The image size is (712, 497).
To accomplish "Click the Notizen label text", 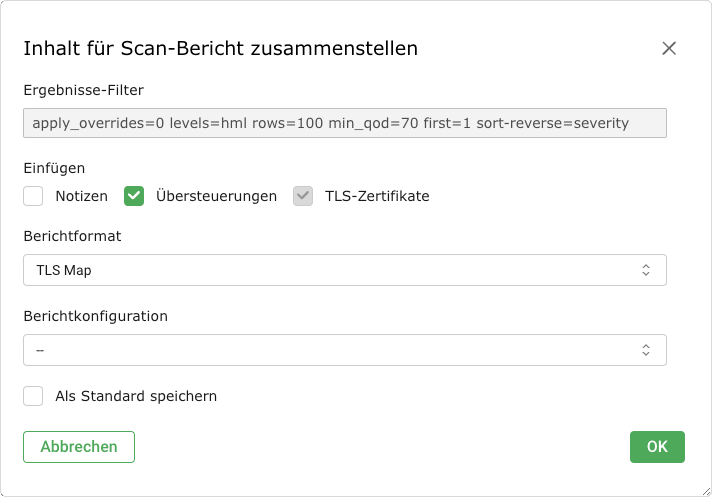I will pos(82,196).
